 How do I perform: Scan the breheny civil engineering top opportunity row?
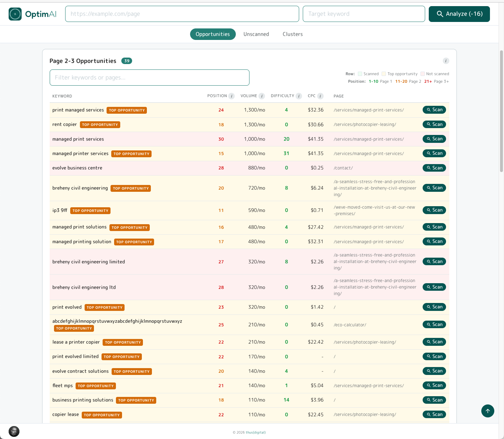434,188
